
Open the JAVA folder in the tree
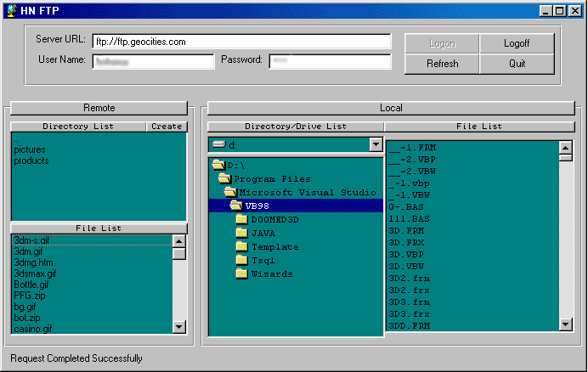263,233
